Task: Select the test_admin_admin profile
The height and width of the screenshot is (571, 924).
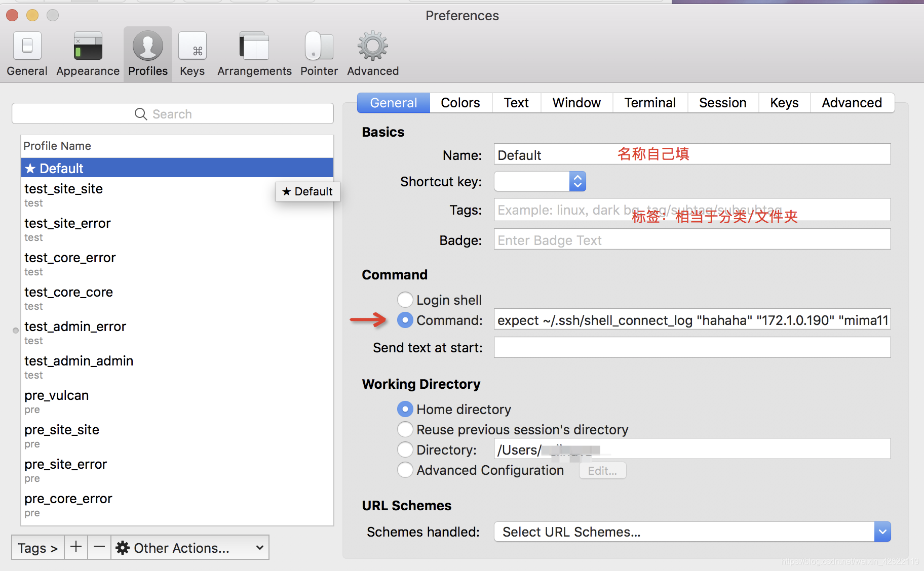Action: tap(177, 367)
